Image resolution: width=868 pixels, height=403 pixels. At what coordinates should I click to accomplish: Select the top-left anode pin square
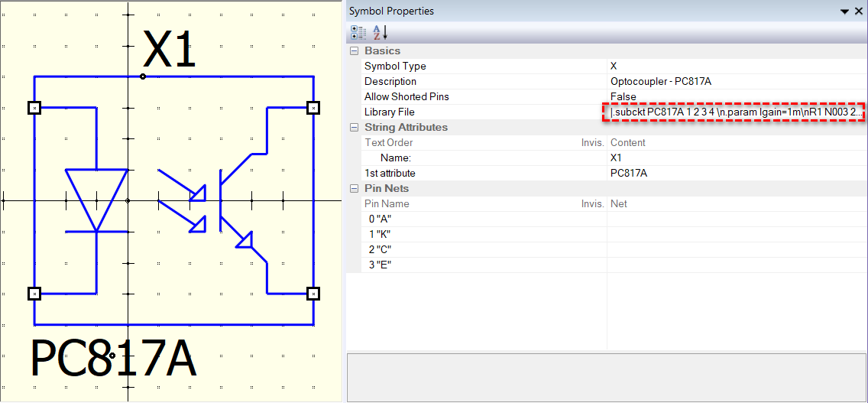pyautogui.click(x=34, y=108)
